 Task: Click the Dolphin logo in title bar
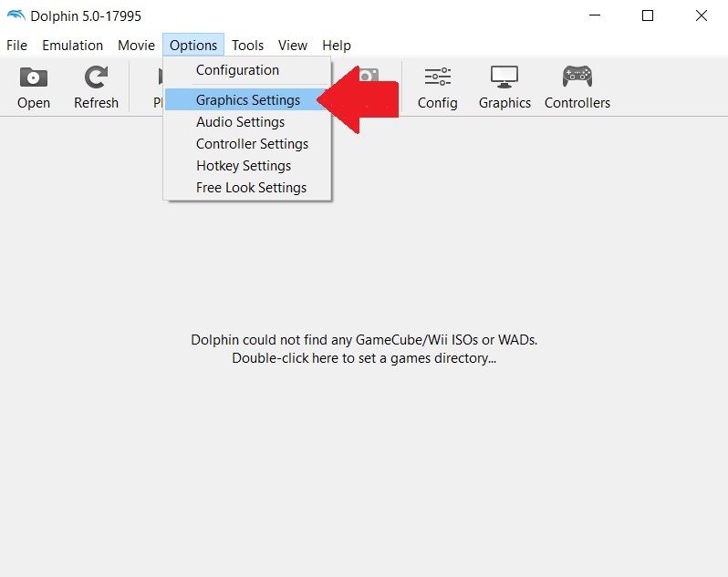coord(16,15)
